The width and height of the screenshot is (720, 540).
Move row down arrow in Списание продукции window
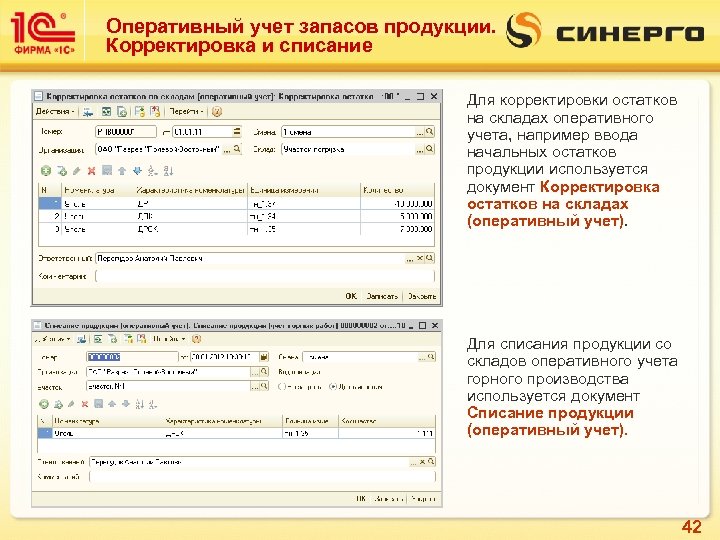pos(126,404)
